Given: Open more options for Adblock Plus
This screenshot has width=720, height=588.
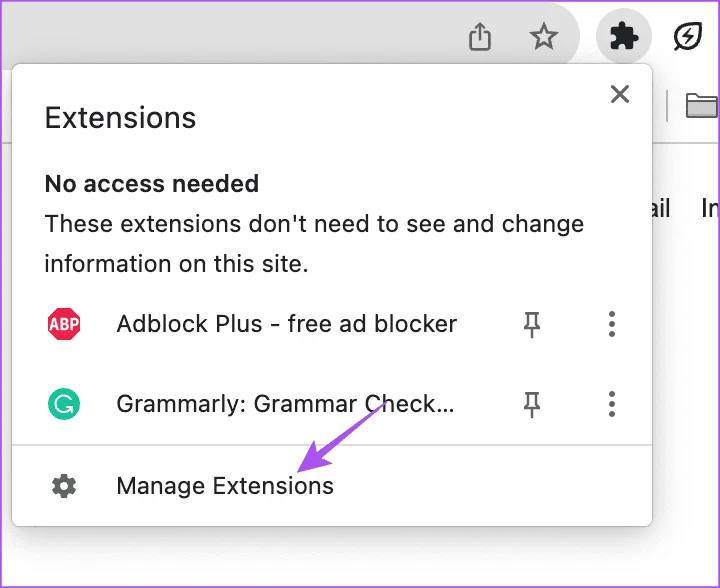Looking at the screenshot, I should tap(612, 324).
